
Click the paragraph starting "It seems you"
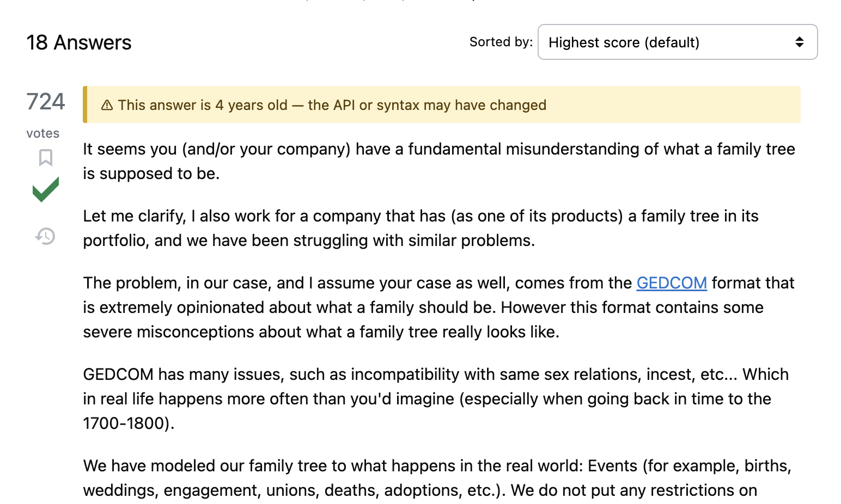438,161
